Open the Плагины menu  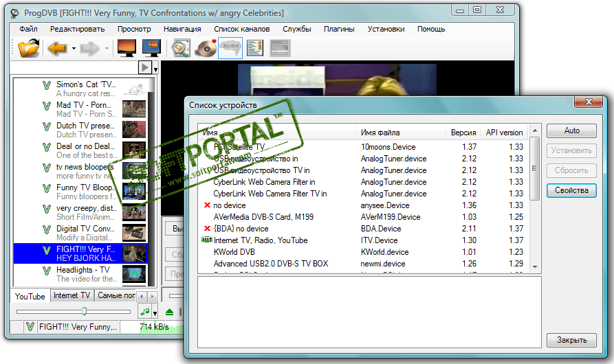[339, 29]
